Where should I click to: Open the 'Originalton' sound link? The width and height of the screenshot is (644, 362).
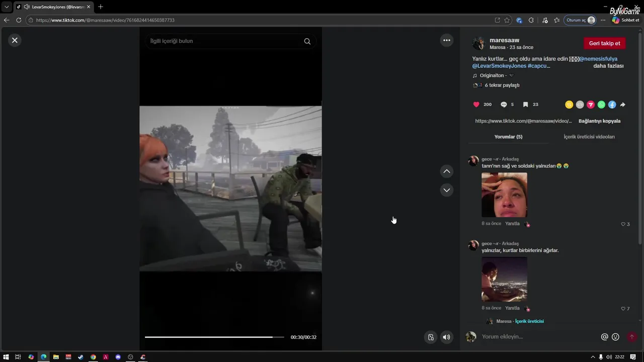[493, 75]
